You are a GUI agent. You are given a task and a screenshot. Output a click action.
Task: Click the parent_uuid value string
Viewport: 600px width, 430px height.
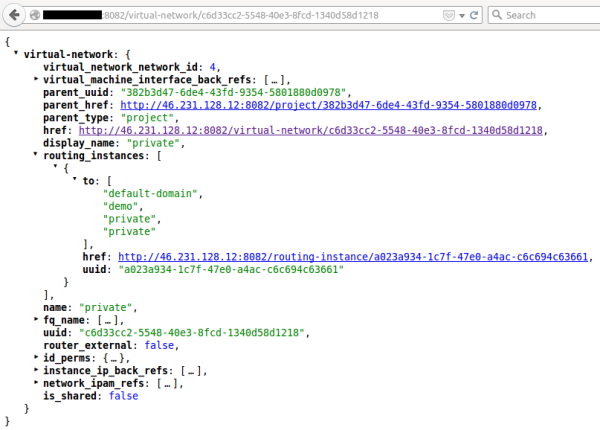tap(233, 93)
